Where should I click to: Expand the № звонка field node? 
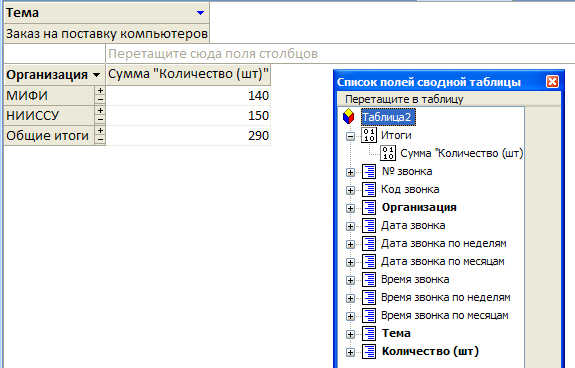(350, 172)
